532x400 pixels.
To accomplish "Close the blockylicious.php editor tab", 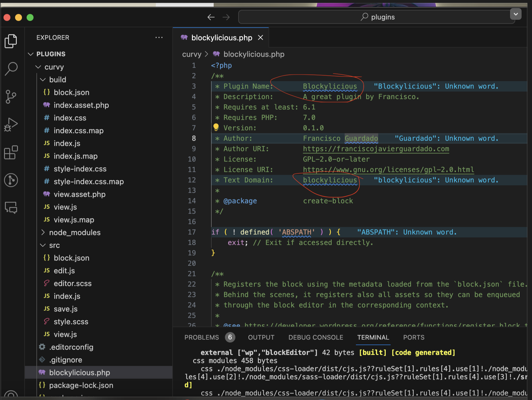I will (x=261, y=38).
